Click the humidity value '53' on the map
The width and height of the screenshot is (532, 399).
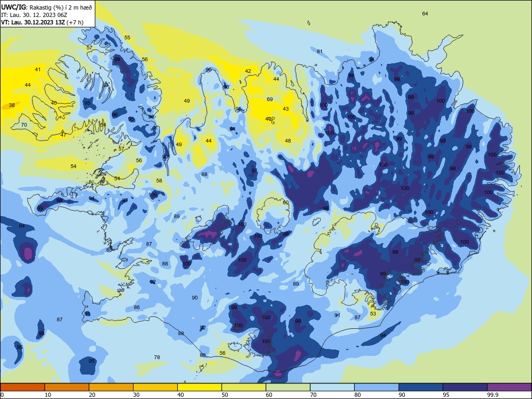373,313
